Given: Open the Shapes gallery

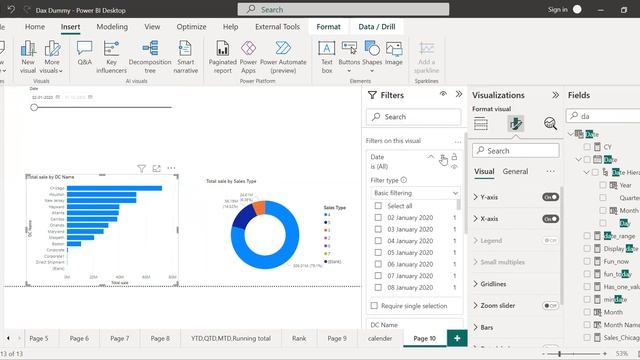Looking at the screenshot, I should coord(372,57).
